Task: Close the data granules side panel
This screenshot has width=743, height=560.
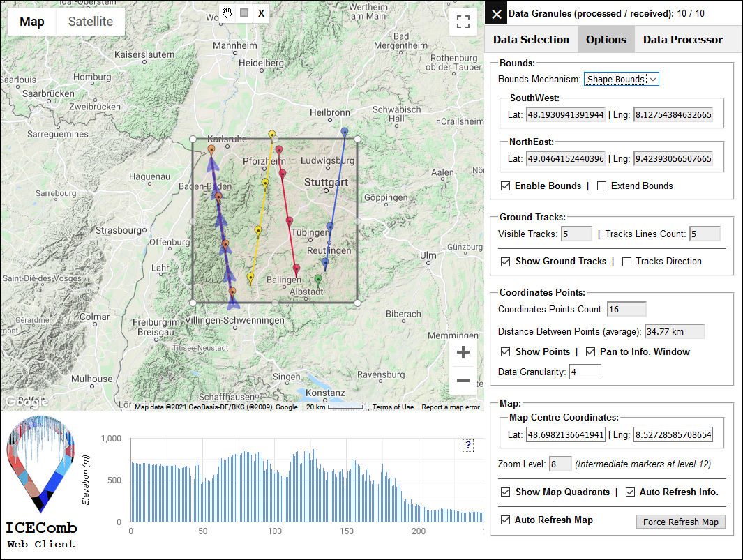Action: (x=497, y=13)
